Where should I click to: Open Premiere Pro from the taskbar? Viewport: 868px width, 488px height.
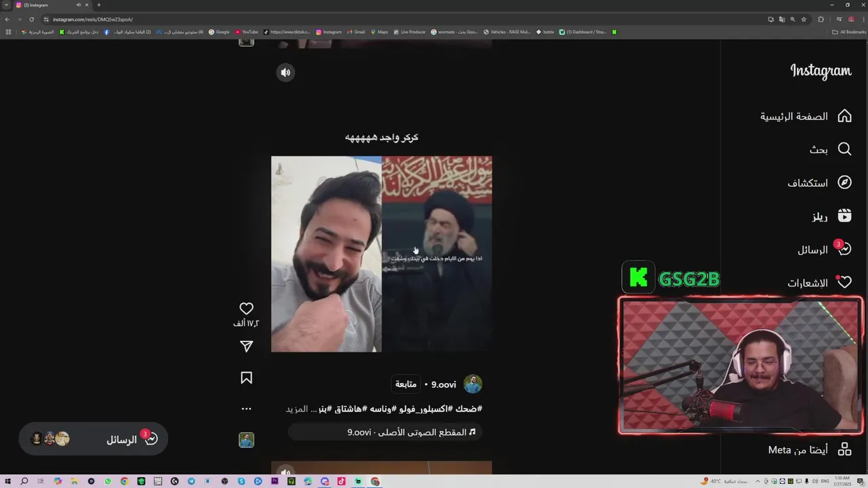(274, 481)
